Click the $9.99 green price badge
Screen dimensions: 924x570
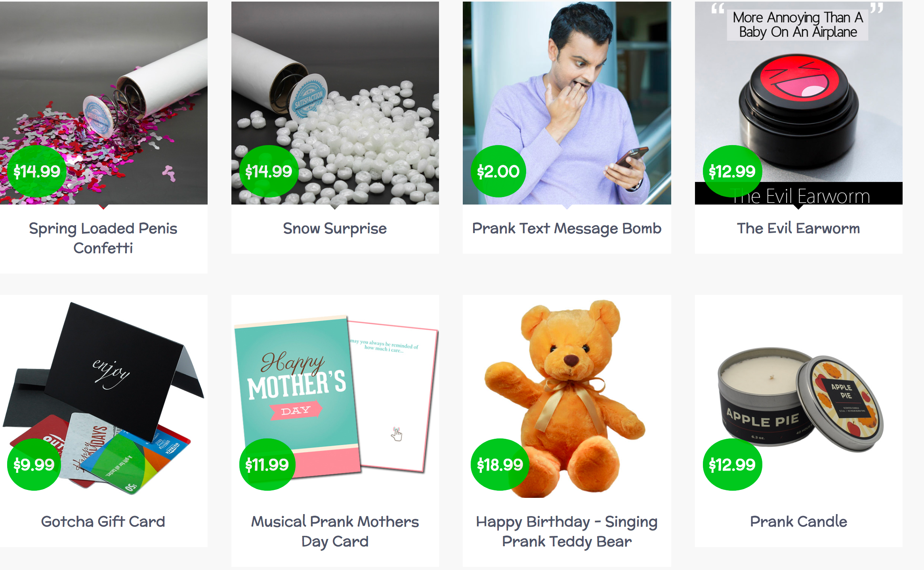coord(34,465)
